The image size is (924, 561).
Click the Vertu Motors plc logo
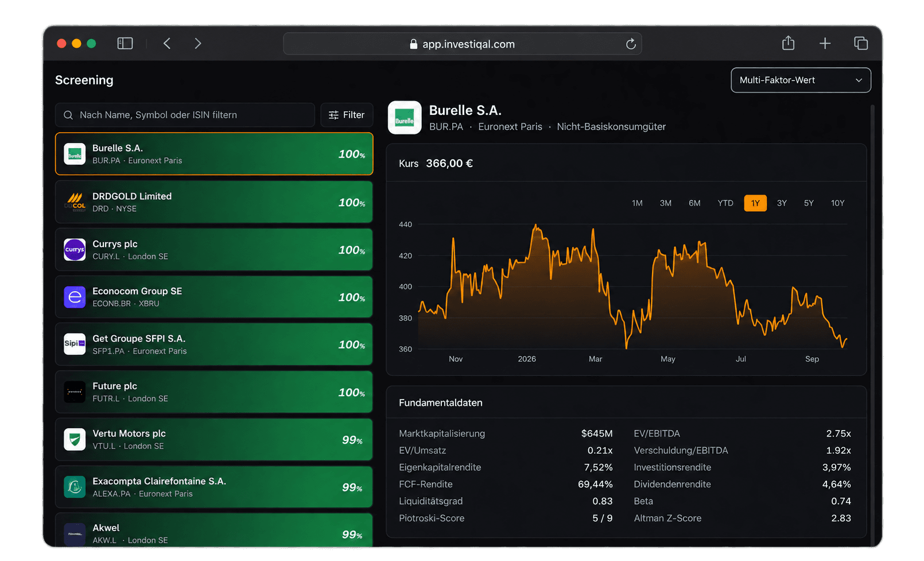(x=75, y=440)
